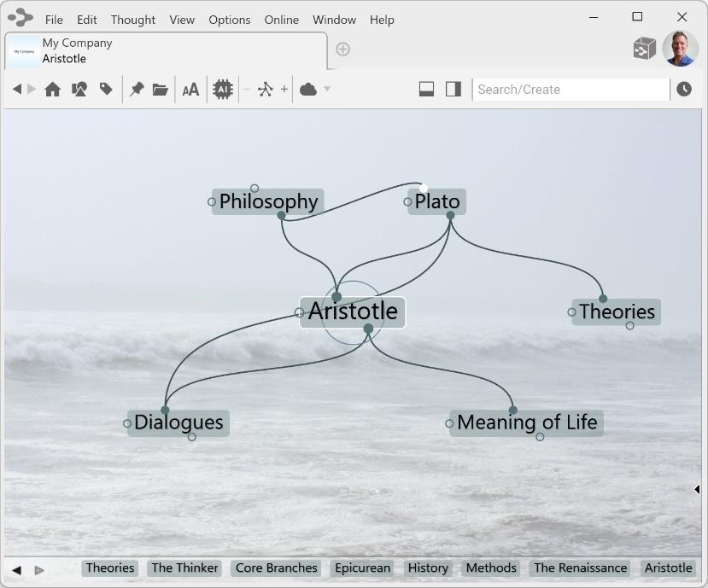Screen dimensions: 708x588
Task: Add a new tab with plus button
Action: coord(342,49)
